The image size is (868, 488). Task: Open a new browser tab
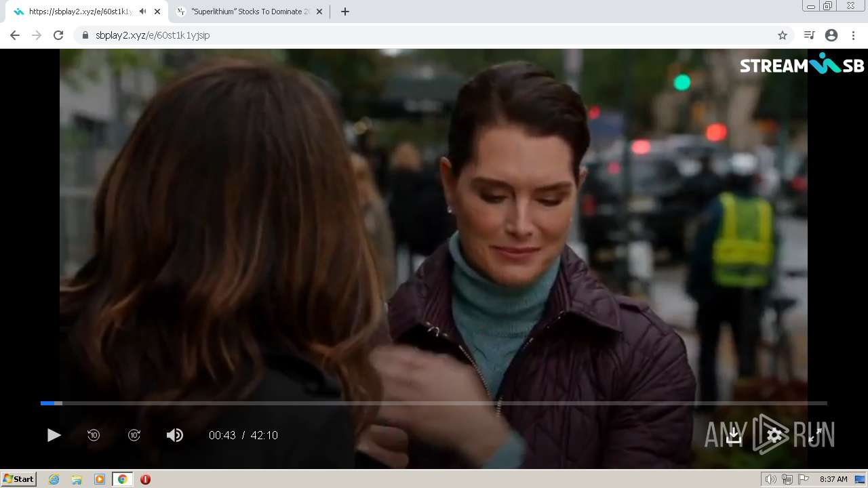click(x=344, y=12)
